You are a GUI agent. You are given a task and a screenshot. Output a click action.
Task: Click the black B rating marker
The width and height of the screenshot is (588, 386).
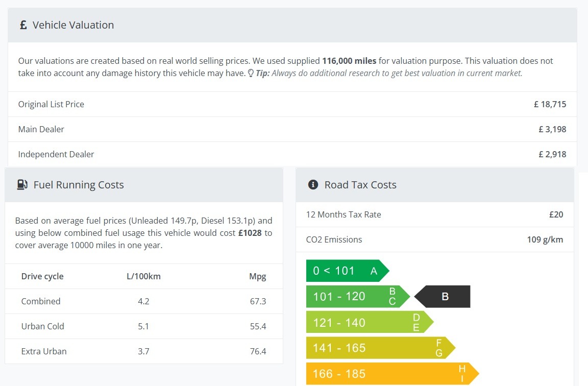coord(442,296)
